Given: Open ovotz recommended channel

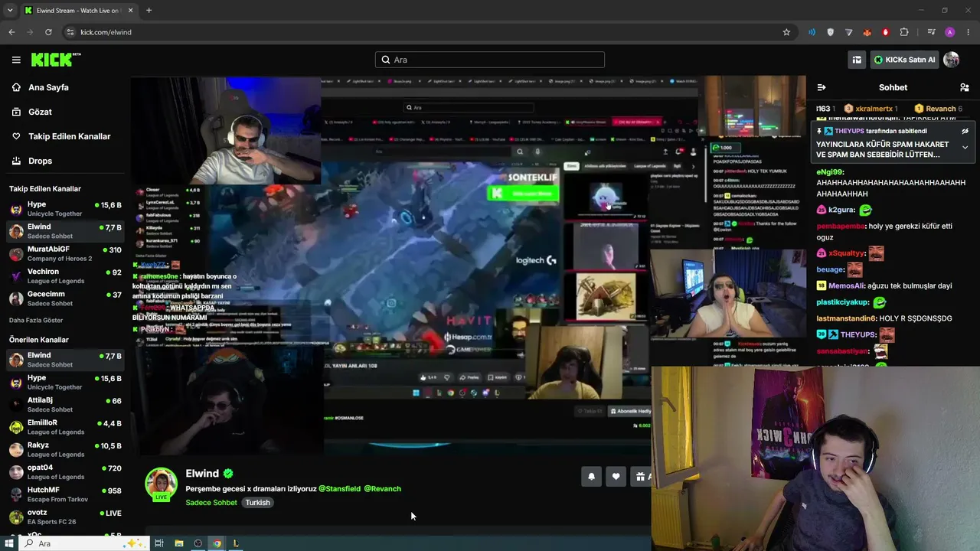Looking at the screenshot, I should [x=65, y=517].
